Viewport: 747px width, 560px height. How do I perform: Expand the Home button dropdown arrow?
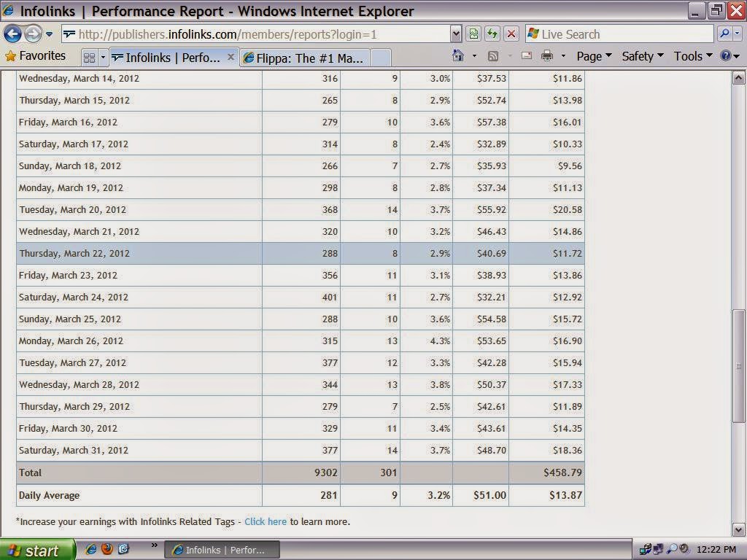(474, 56)
